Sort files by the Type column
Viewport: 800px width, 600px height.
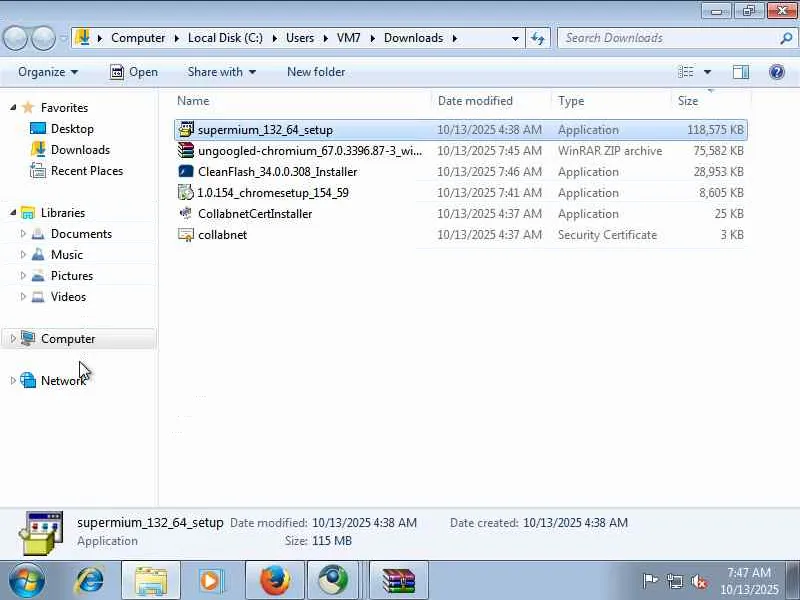click(x=611, y=101)
